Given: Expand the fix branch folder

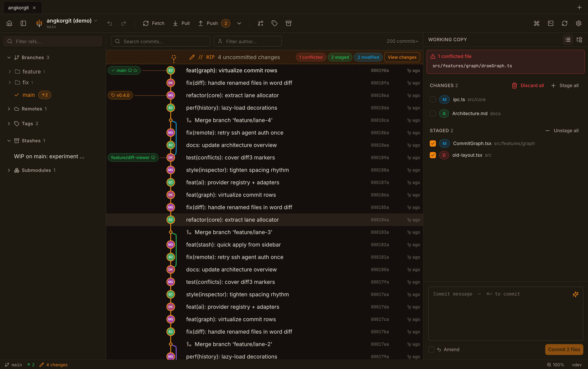Looking at the screenshot, I should point(10,82).
